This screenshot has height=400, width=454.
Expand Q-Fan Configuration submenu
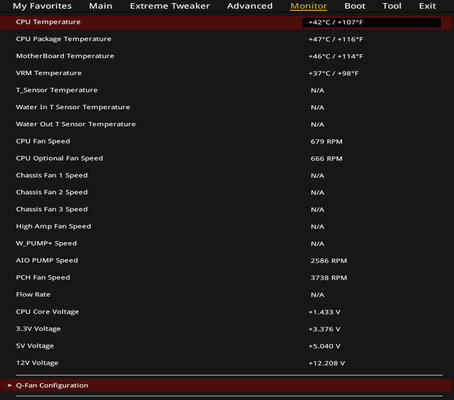[x=227, y=385]
